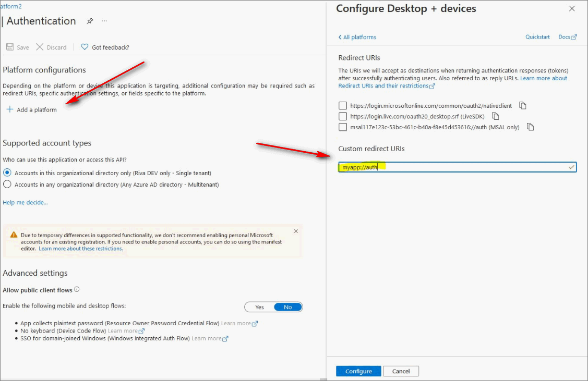Click the info icon next to Allow public client flows
Image resolution: width=588 pixels, height=381 pixels.
click(77, 289)
